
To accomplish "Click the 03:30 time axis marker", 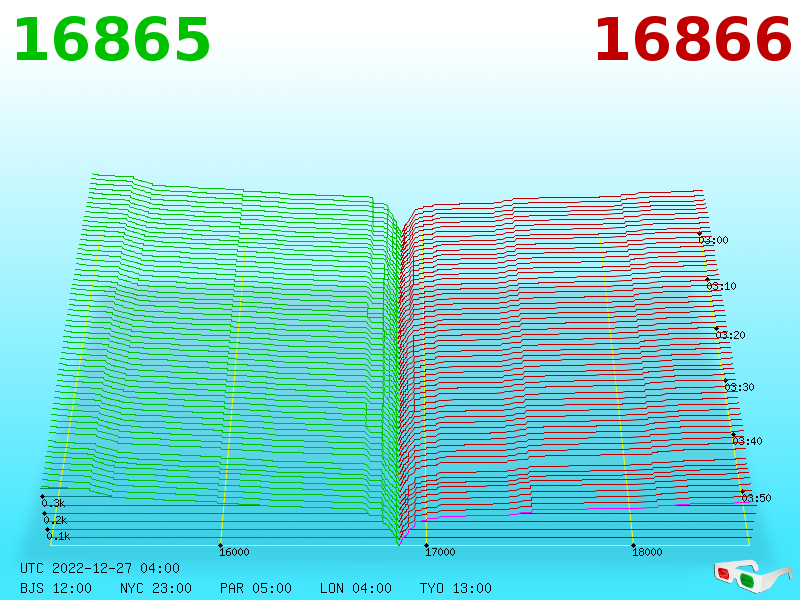I will pos(739,387).
